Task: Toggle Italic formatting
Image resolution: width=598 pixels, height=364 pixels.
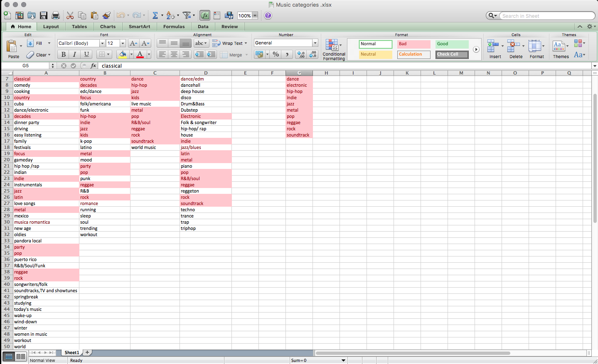Action: coord(74,54)
